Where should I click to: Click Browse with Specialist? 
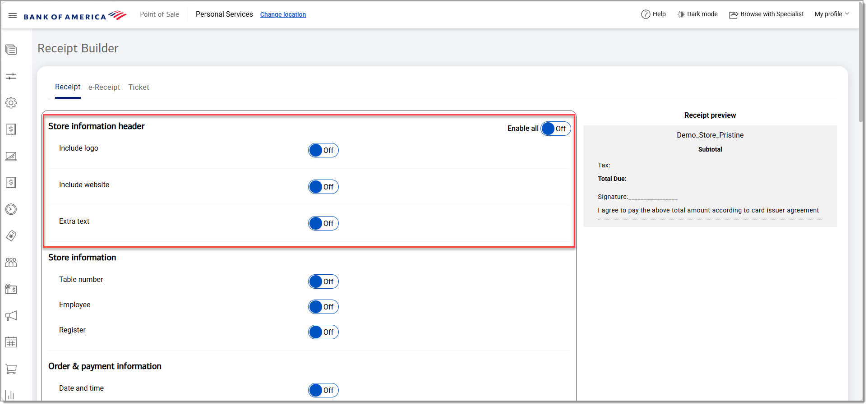click(x=766, y=14)
